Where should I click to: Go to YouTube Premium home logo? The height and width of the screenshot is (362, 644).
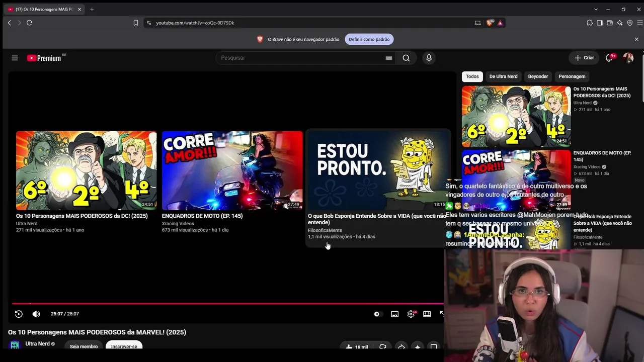(x=44, y=58)
